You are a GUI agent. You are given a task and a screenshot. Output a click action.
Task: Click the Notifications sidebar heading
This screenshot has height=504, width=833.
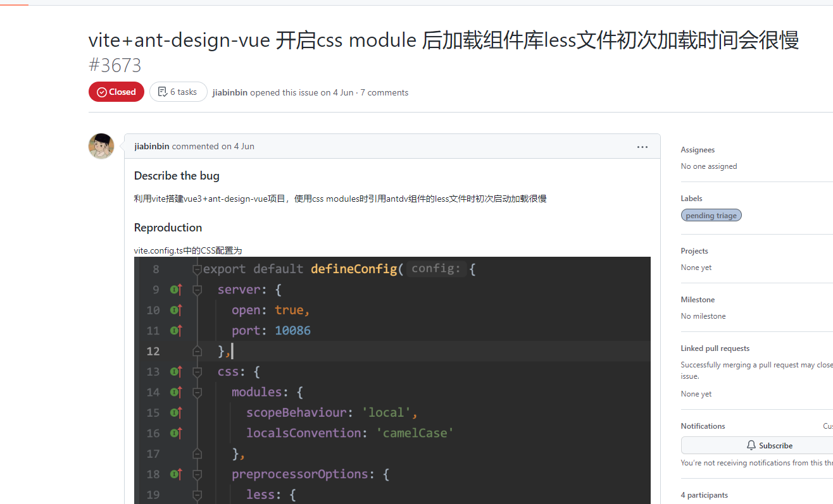click(x=703, y=426)
